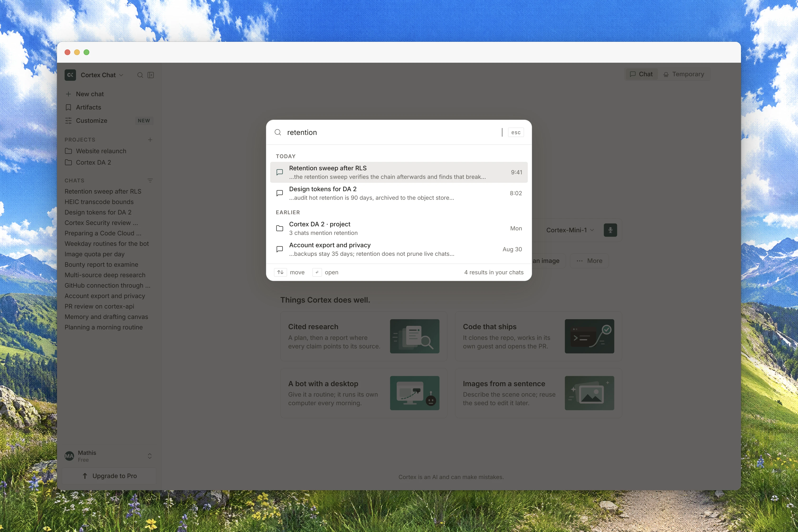This screenshot has width=798, height=532.
Task: Open the Cited research card
Action: (x=364, y=336)
